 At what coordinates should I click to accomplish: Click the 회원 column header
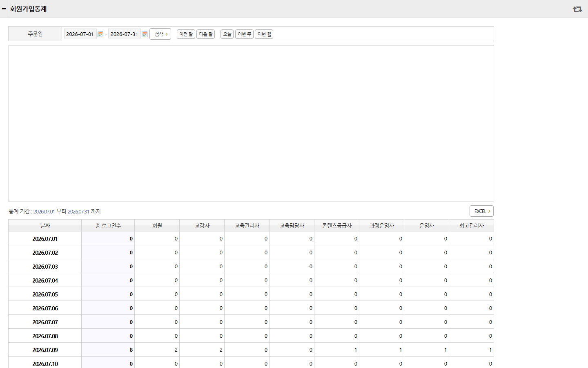[157, 226]
